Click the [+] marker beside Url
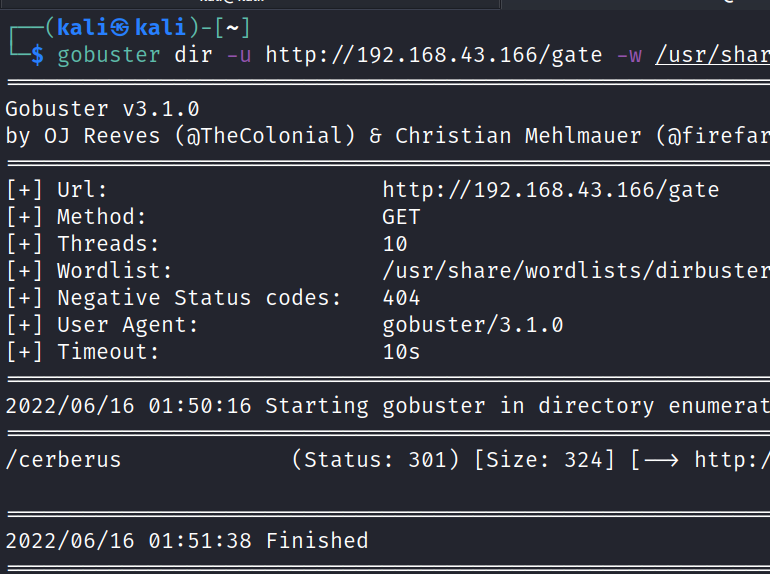This screenshot has width=770, height=574. pos(24,190)
